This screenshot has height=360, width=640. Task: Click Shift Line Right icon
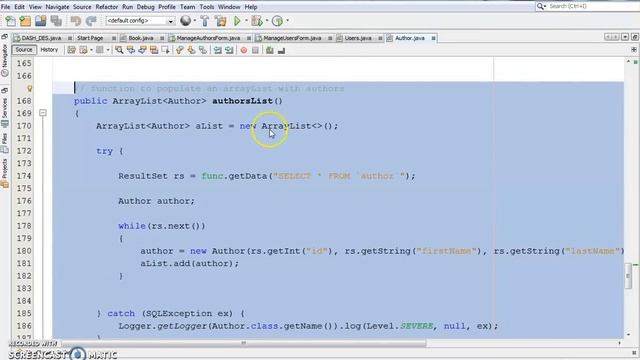click(x=229, y=50)
